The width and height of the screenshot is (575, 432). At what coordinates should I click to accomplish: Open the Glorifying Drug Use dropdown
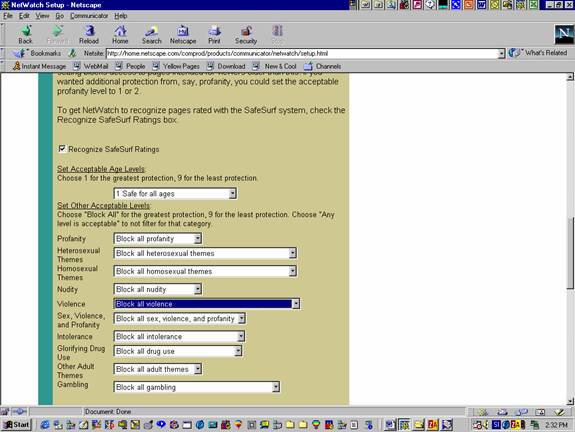tap(178, 351)
